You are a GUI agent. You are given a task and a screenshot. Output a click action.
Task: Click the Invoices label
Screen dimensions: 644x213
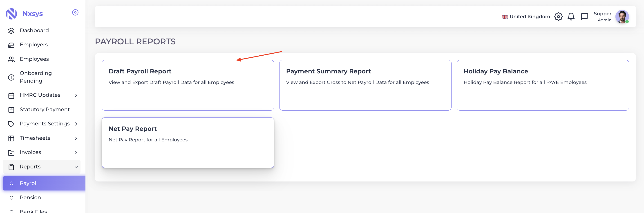tap(31, 152)
